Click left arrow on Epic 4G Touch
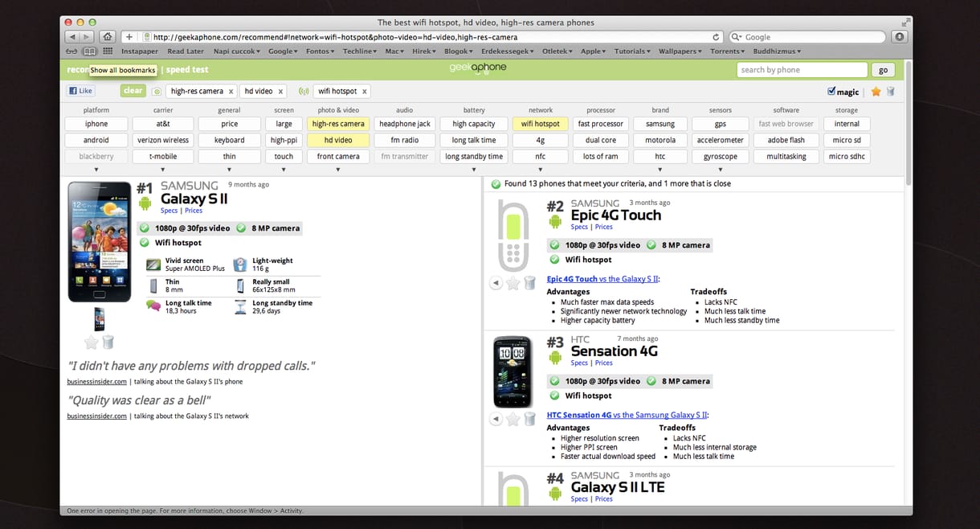Image resolution: width=980 pixels, height=529 pixels. click(x=496, y=283)
